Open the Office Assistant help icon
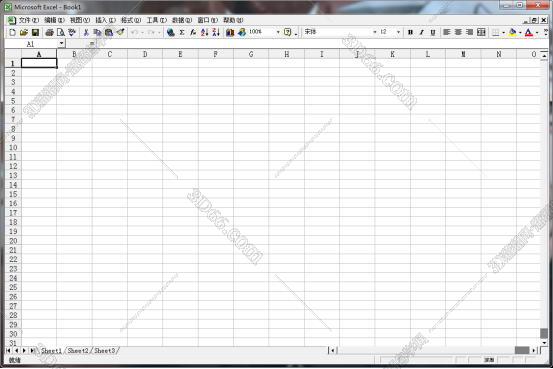The width and height of the screenshot is (553, 369). click(288, 32)
